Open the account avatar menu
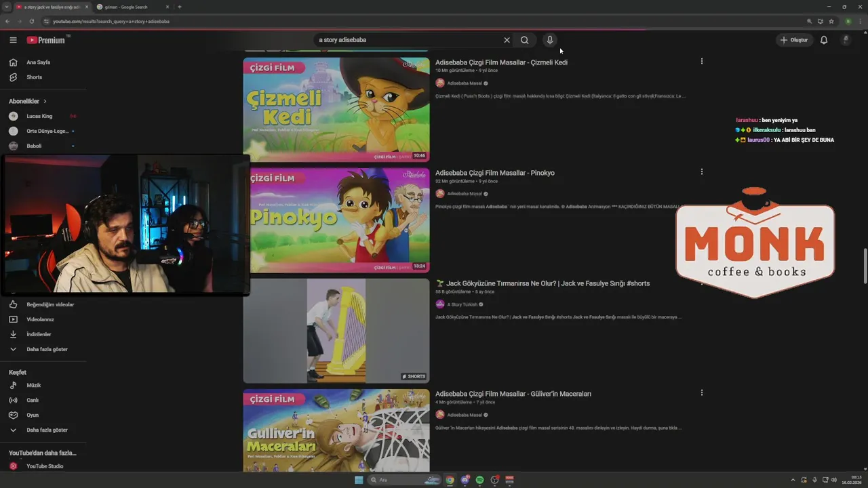 pos(846,40)
